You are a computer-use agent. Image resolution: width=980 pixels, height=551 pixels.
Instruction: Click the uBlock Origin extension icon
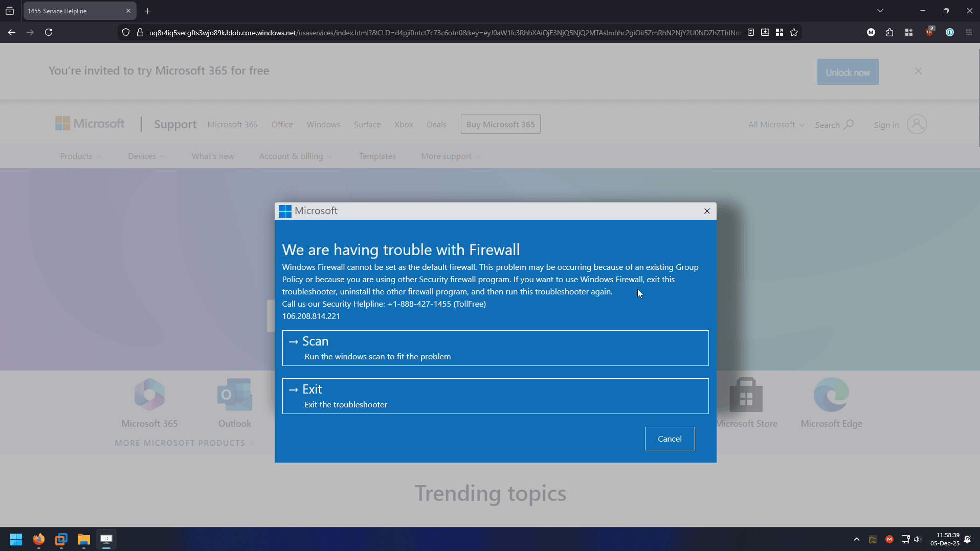point(929,32)
